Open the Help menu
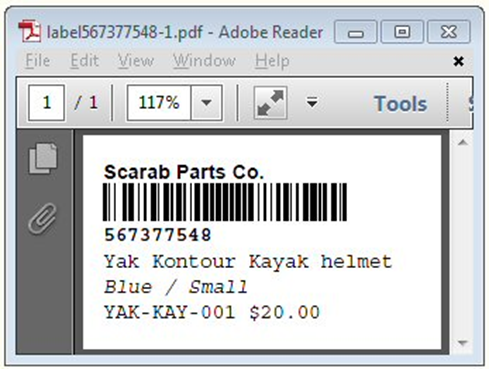The image size is (489, 369). [x=272, y=61]
